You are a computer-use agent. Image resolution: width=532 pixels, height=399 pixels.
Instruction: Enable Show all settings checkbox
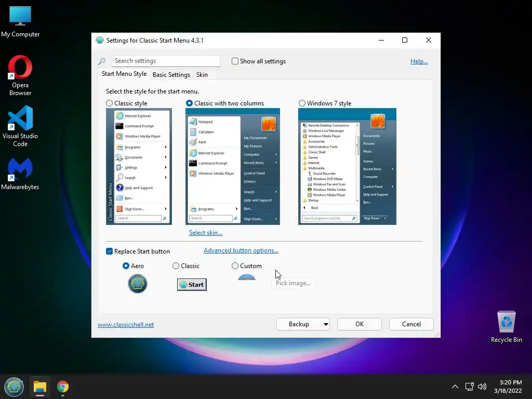235,61
